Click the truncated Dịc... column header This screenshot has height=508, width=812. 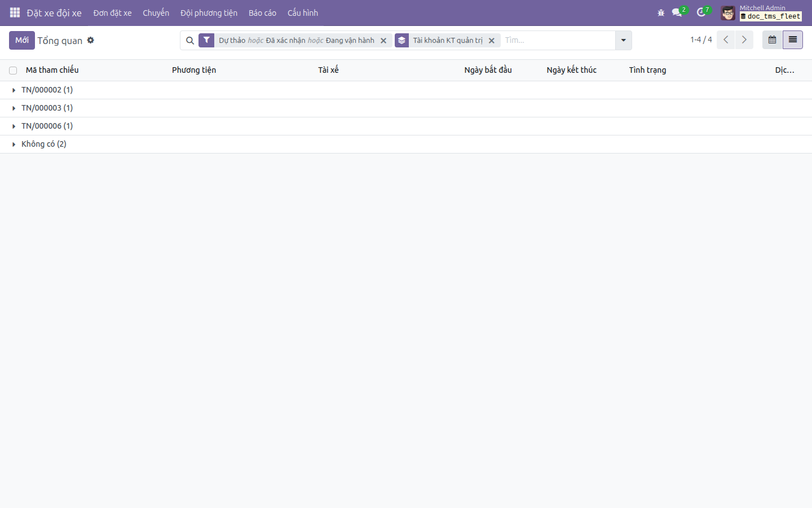tap(784, 70)
